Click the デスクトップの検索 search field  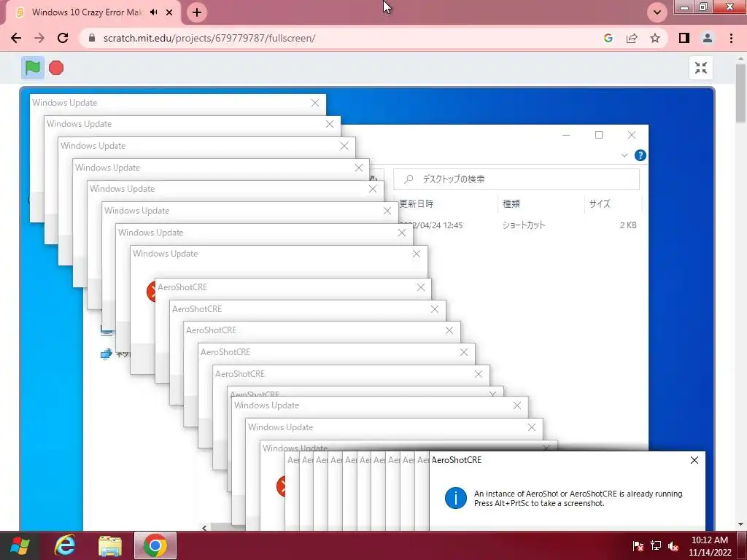[516, 179]
